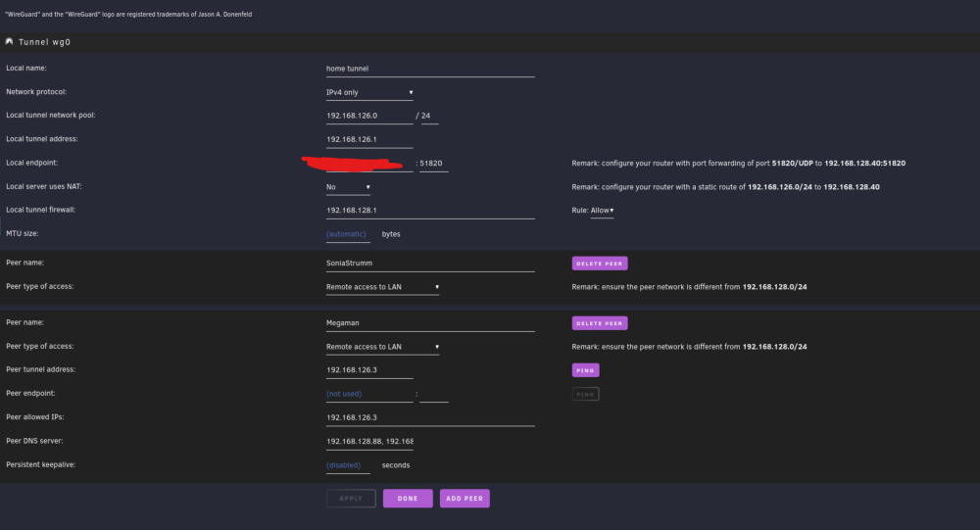
Task: Click the 'Local endpoint:' label
Action: point(32,163)
